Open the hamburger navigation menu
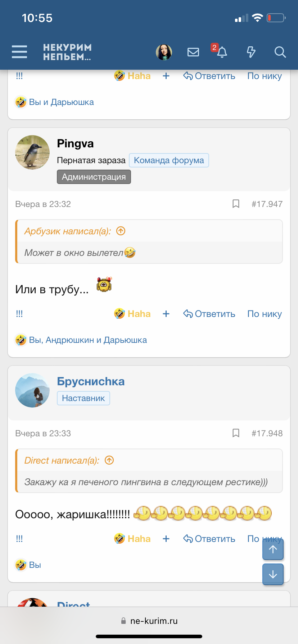298x644 pixels. tap(19, 52)
